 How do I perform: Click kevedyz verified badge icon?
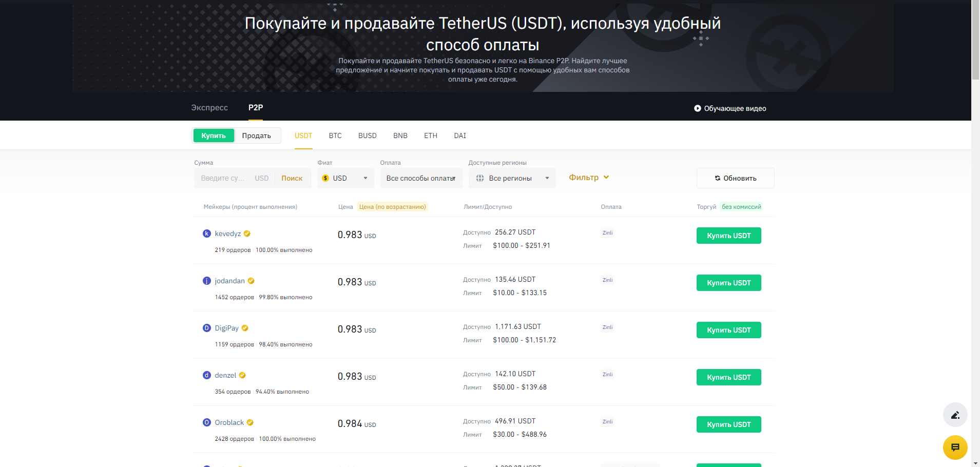coord(247,233)
